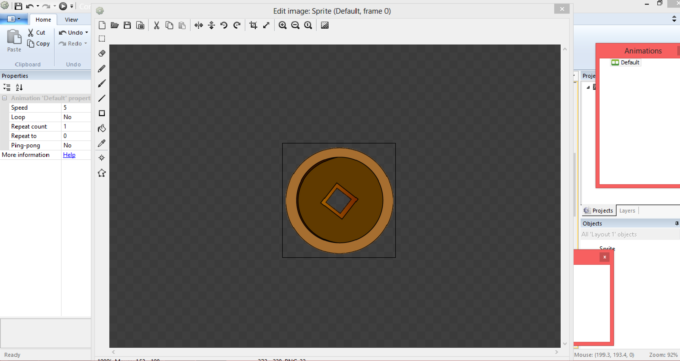Open the Redo dropdown arrow in the ribbon
680x361 pixels.
pos(85,43)
